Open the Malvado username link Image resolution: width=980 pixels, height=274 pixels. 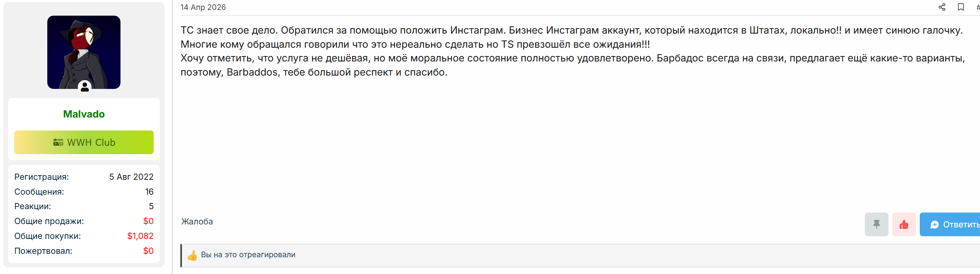click(x=84, y=114)
